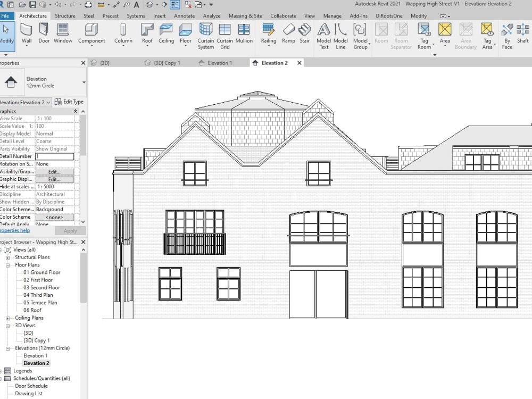Open the Elevation: Elevation 2 instance dropdown

point(26,102)
